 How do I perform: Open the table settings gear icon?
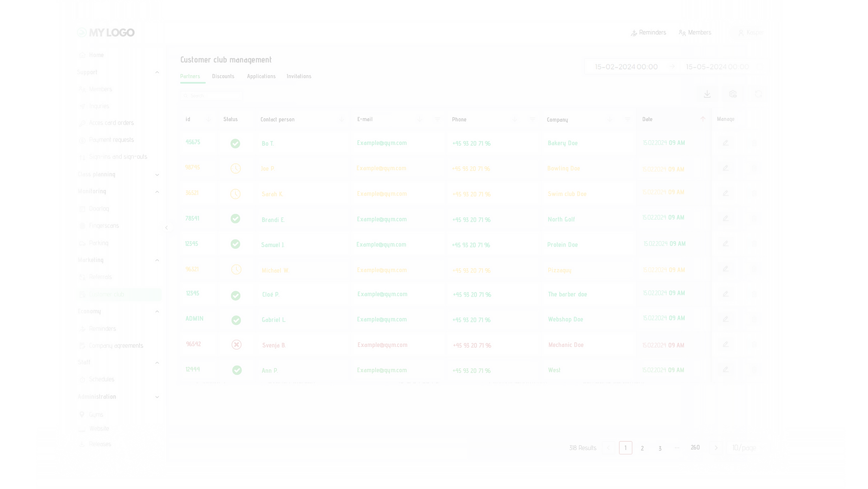pyautogui.click(x=732, y=94)
